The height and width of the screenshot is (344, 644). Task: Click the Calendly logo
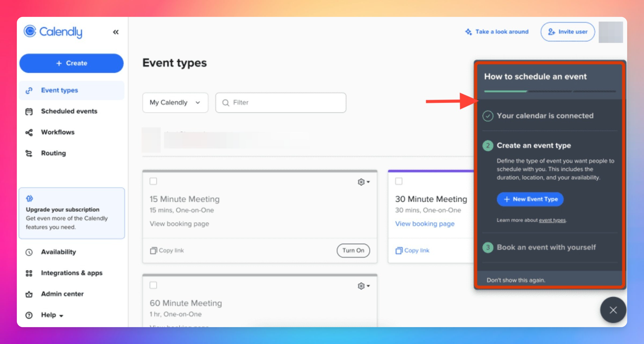tap(53, 32)
